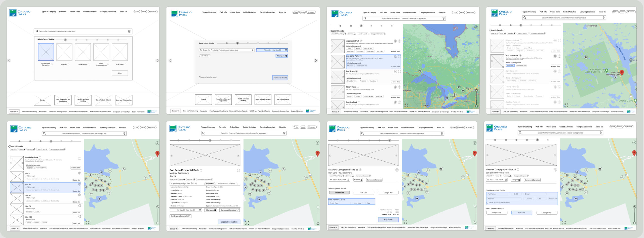Open Guided Activities menu in Massanoga map frame
Screen dimensions: 644x238
click(570, 12)
